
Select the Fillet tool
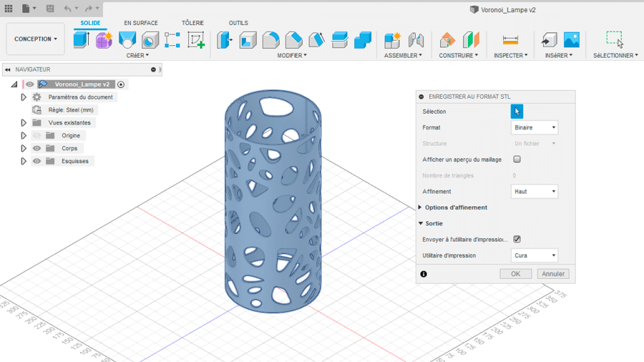click(x=270, y=40)
